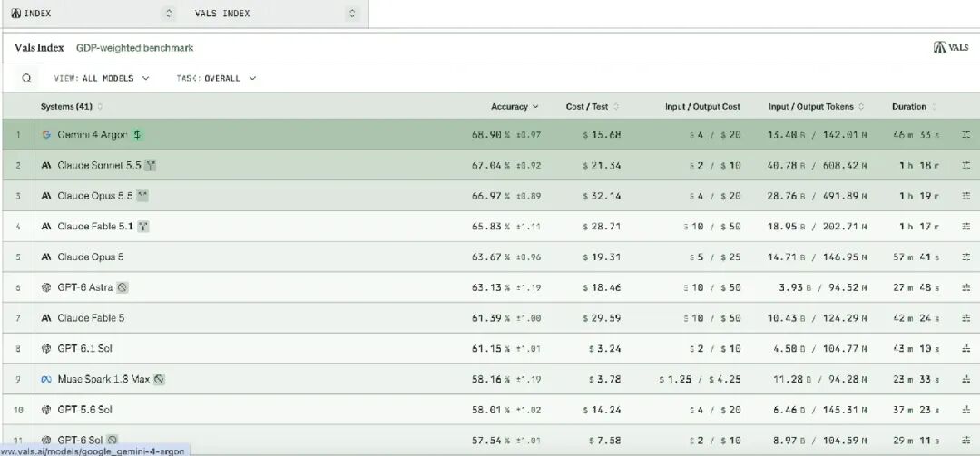Click the OpenAI logo beside GPT 5.6 Sol
This screenshot has width=980, height=456.
(x=45, y=410)
